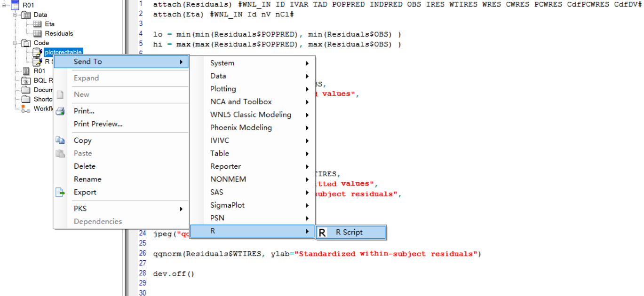Image resolution: width=644 pixels, height=296 pixels.
Task: Click code line starting lo = min
Action: click(277, 34)
